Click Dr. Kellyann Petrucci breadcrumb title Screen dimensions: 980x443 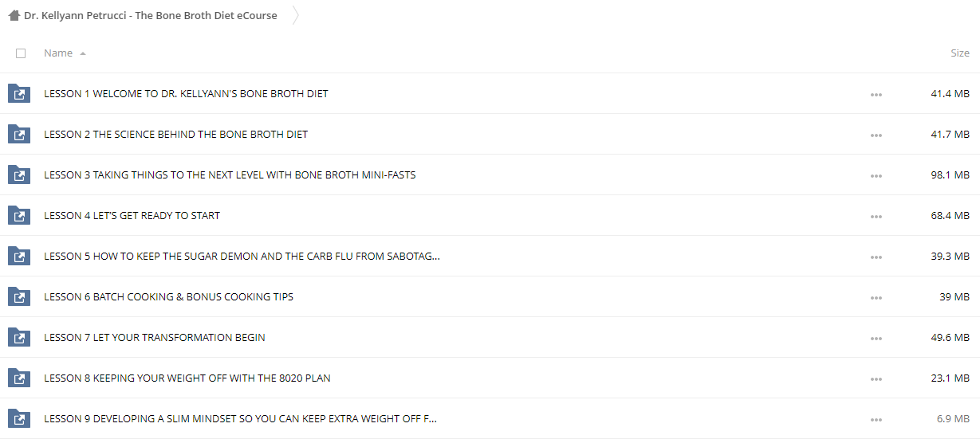click(151, 15)
